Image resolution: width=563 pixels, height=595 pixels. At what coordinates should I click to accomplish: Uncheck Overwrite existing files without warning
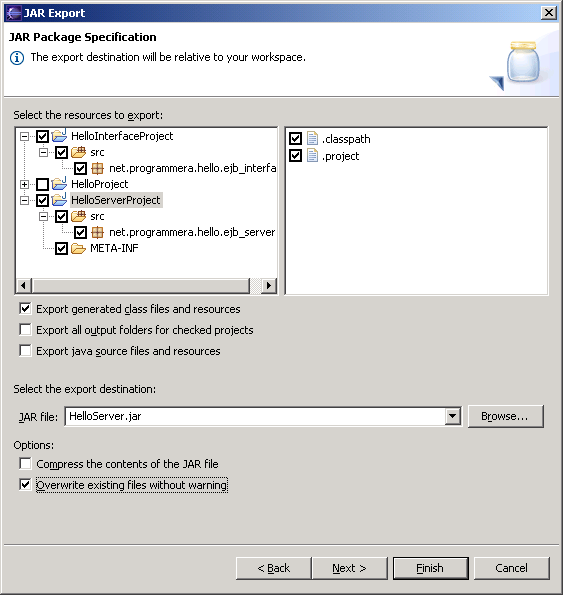25,485
